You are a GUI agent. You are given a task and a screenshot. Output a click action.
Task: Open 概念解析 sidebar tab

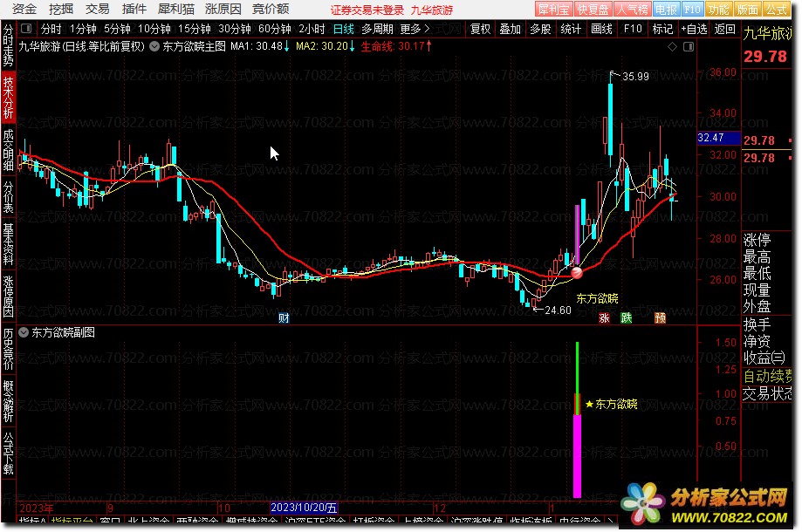pyautogui.click(x=8, y=400)
